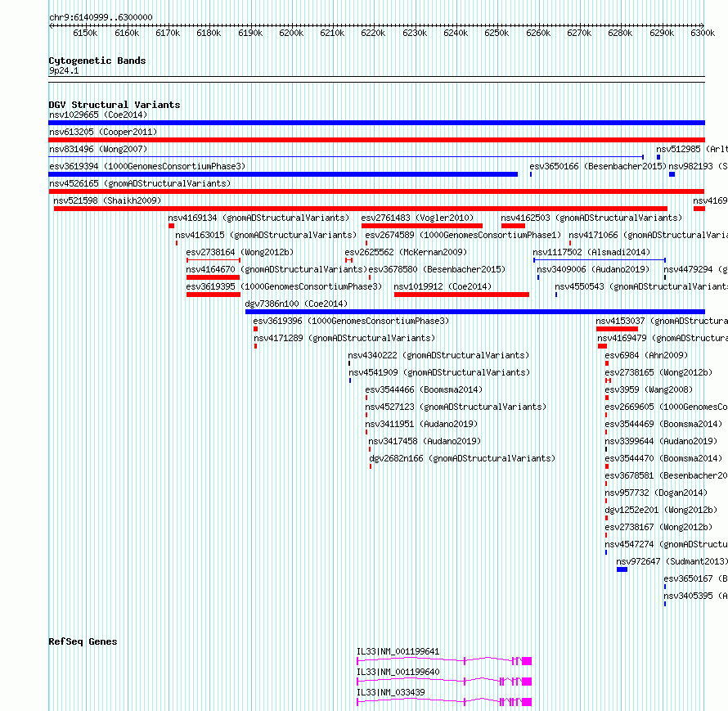The height and width of the screenshot is (711, 728).
Task: Open IL33|NM_033439 transcript label
Action: 390,692
